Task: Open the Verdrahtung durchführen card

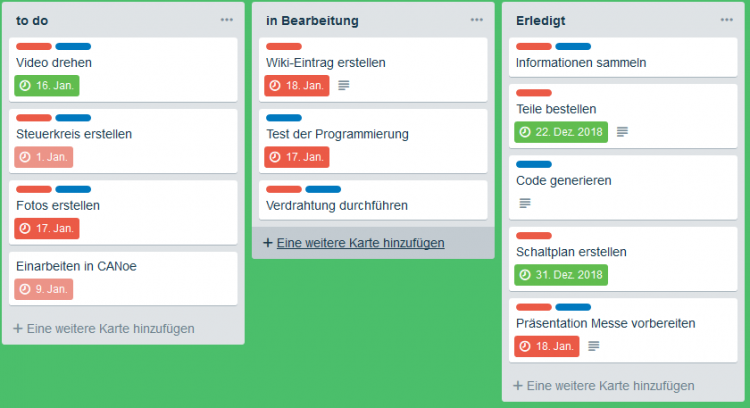Action: pyautogui.click(x=337, y=206)
